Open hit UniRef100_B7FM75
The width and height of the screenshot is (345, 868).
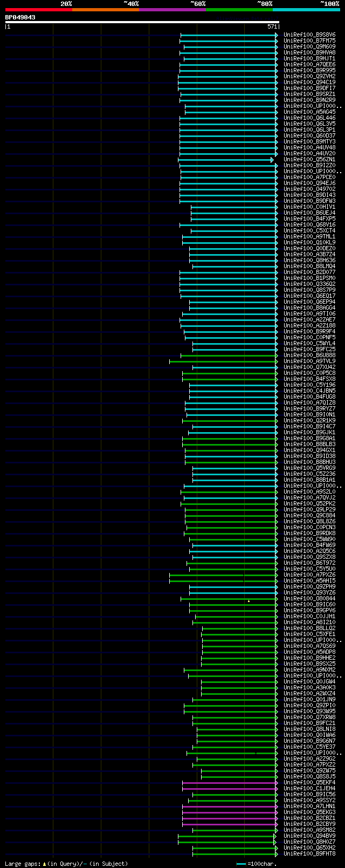coord(309,40)
